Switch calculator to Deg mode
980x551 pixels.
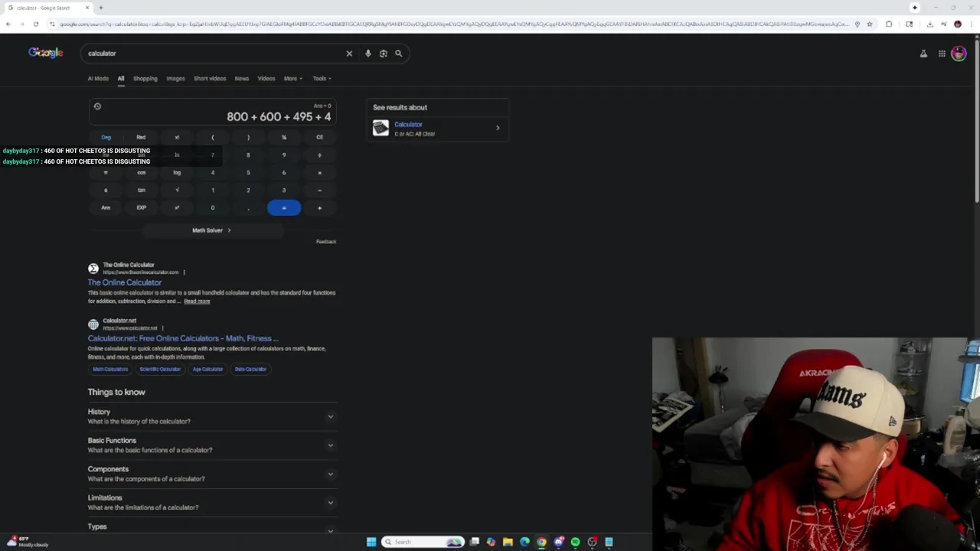[106, 137]
